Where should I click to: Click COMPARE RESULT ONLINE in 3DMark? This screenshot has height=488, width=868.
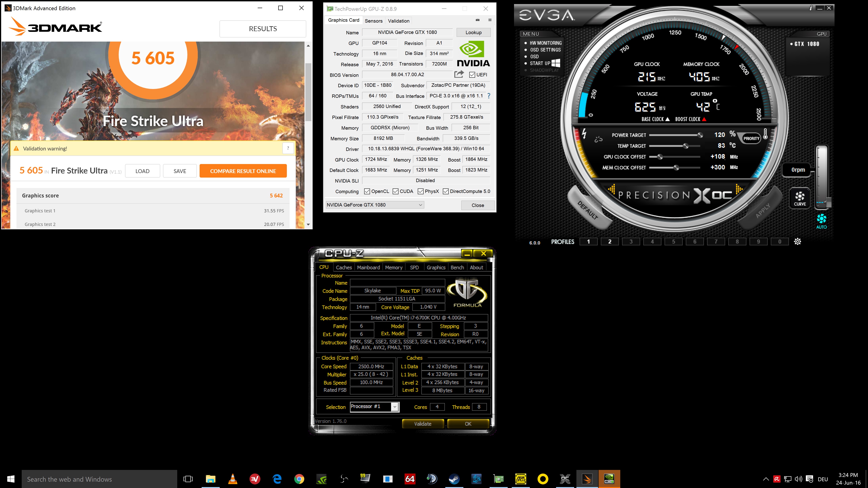243,171
